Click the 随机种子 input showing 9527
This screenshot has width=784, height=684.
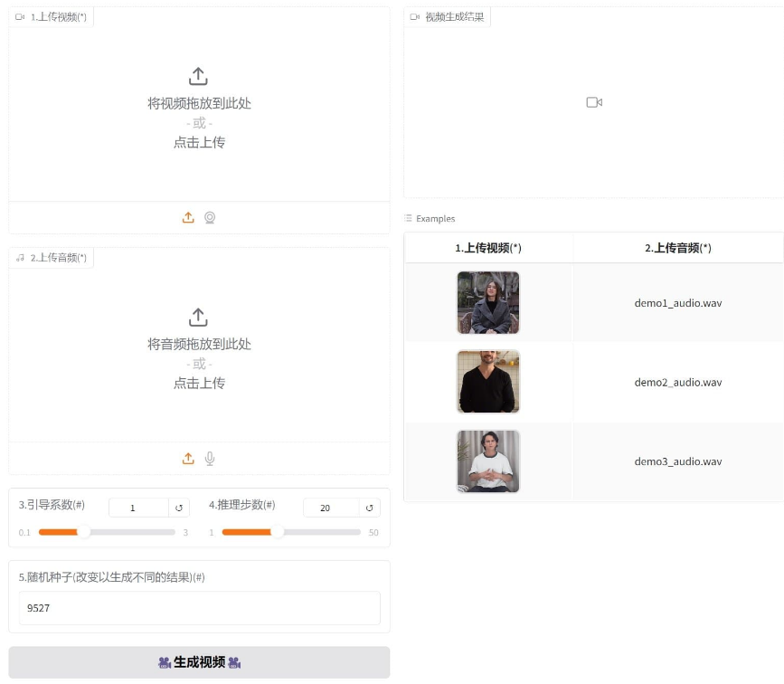click(198, 607)
